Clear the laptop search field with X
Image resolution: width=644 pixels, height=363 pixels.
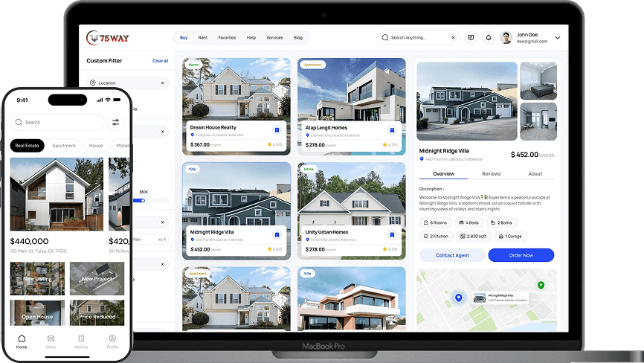click(453, 37)
